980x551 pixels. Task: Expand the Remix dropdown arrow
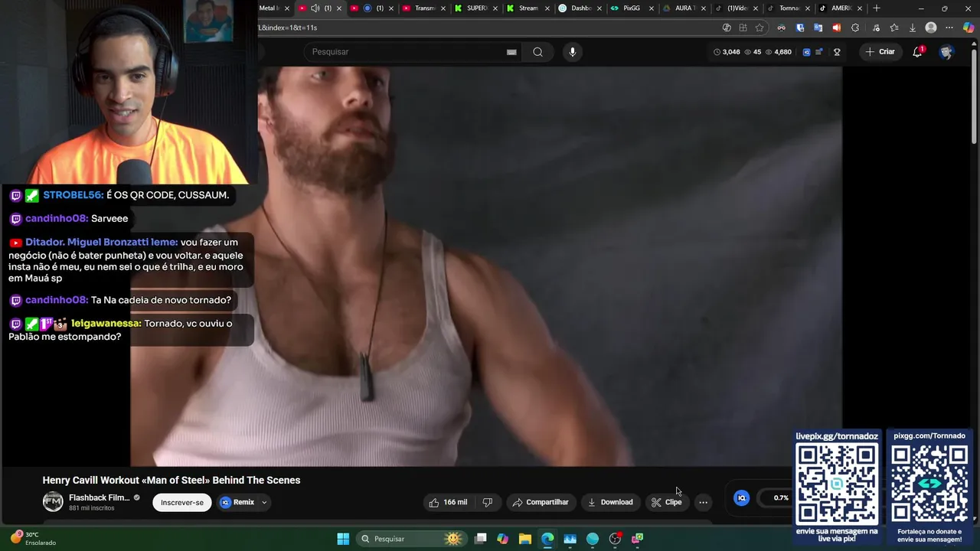point(264,503)
